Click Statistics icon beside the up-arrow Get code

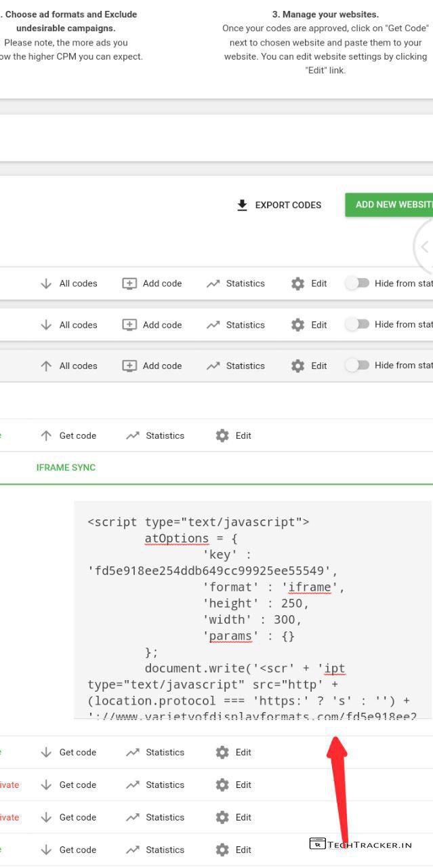click(133, 436)
